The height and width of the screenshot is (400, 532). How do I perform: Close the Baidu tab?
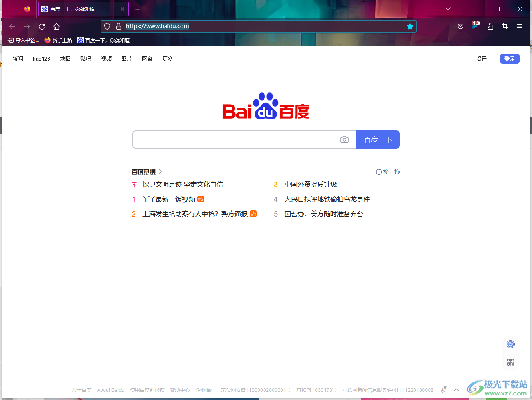(x=122, y=9)
